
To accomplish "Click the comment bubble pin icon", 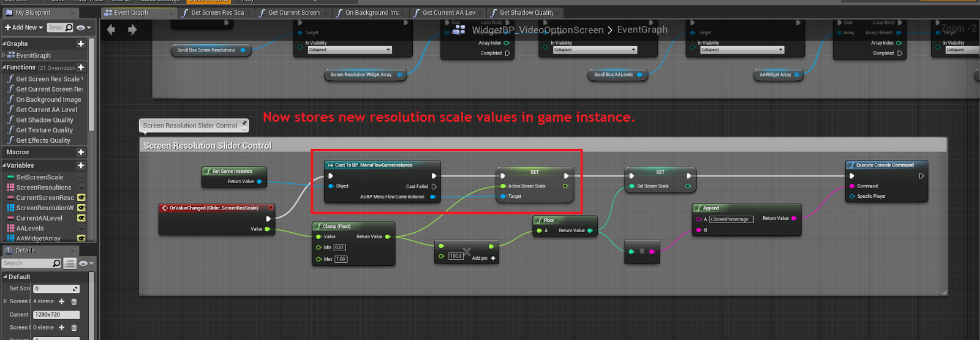I will (x=244, y=123).
